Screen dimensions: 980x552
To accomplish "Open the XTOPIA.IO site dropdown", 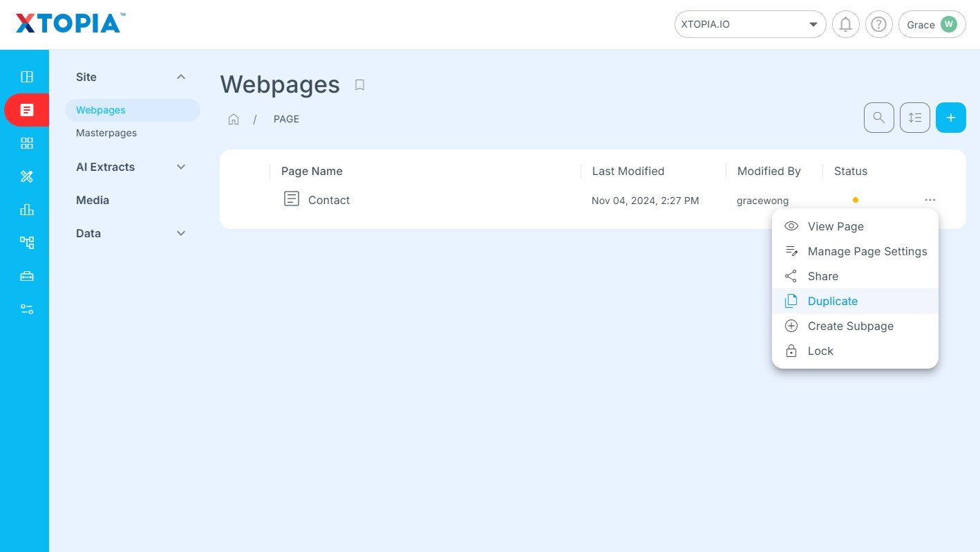I will (x=750, y=25).
